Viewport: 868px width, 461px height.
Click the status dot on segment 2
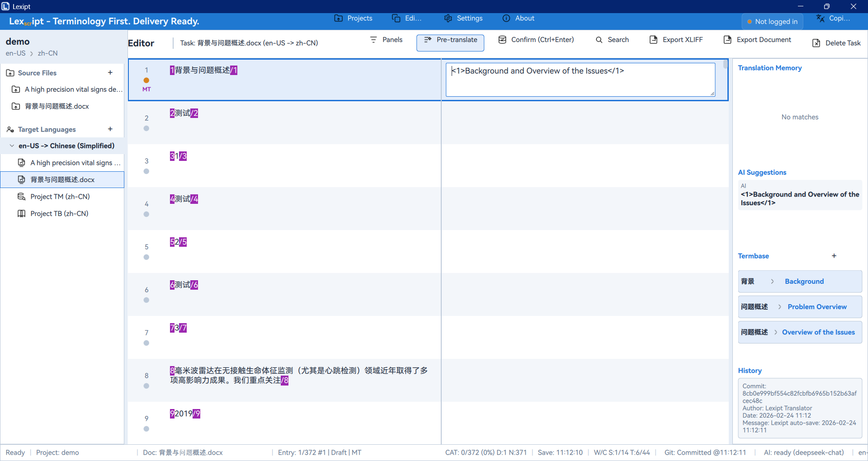[x=146, y=128]
